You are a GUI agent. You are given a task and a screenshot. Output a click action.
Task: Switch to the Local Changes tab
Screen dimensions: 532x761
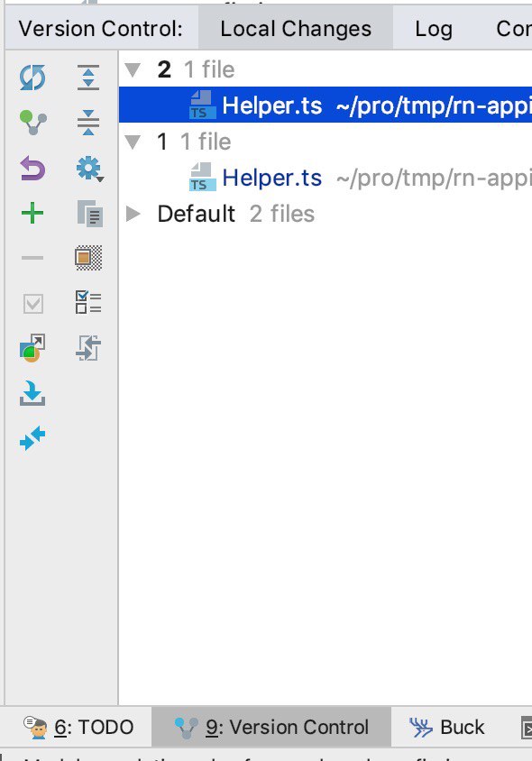296,29
